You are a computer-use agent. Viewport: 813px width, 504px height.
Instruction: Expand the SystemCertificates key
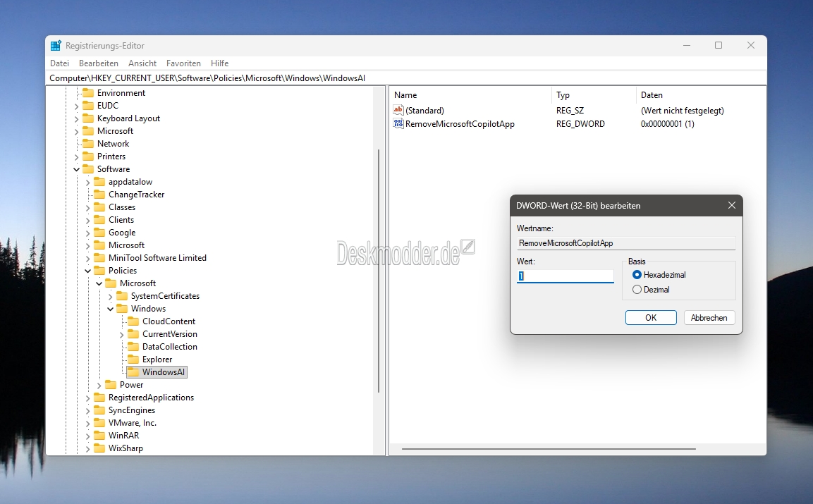pyautogui.click(x=110, y=296)
